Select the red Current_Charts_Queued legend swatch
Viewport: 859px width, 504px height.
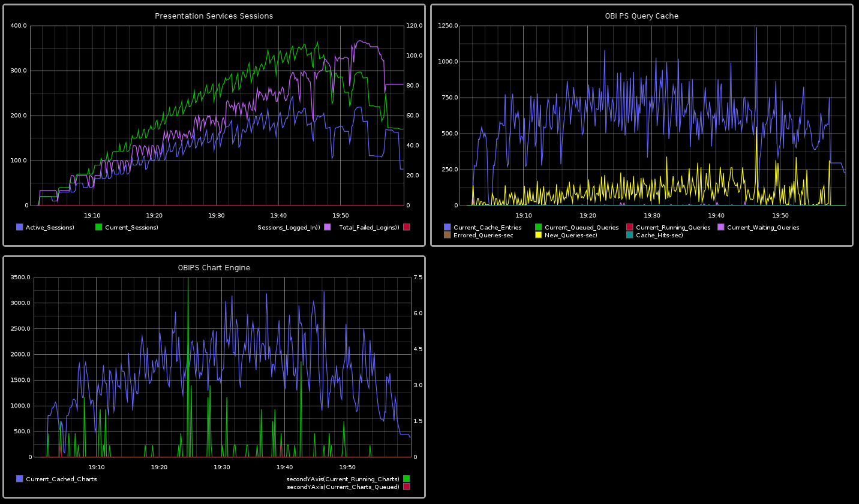(407, 487)
